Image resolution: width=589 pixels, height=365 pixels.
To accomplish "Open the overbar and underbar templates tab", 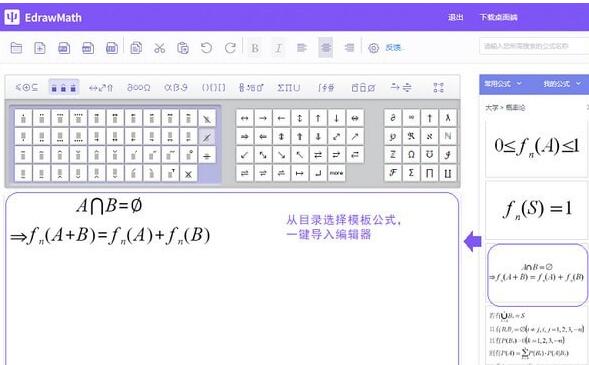I will click(x=363, y=87).
